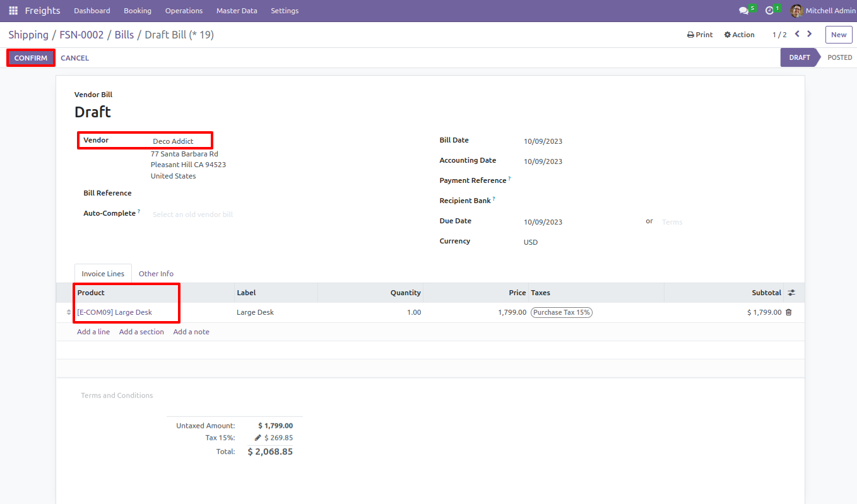Confirm the draft vendor bill

[30, 58]
